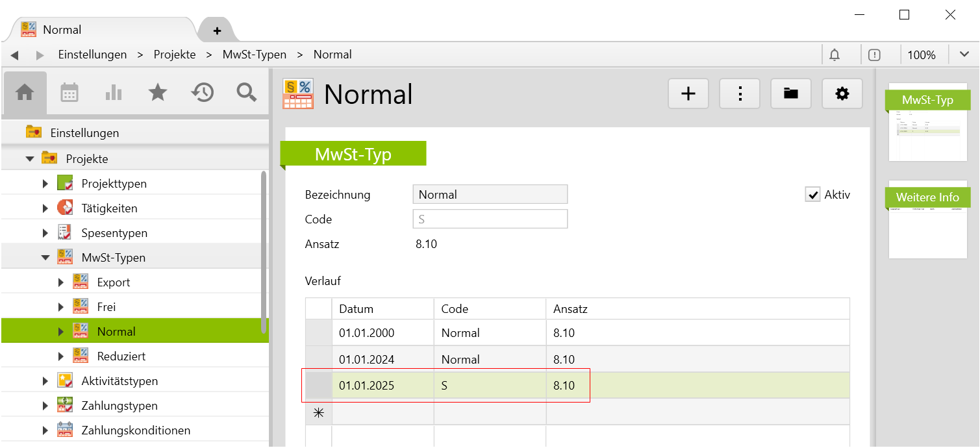Open search with the magnifier icon
This screenshot has height=448, width=980.
click(246, 93)
